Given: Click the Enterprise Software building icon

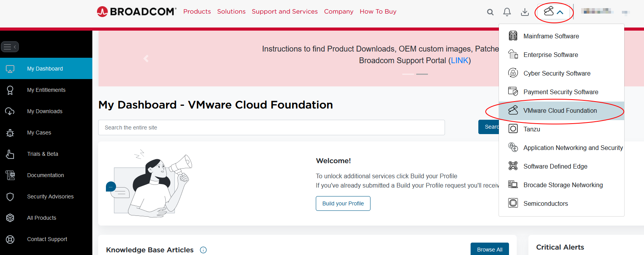Looking at the screenshot, I should (513, 54).
